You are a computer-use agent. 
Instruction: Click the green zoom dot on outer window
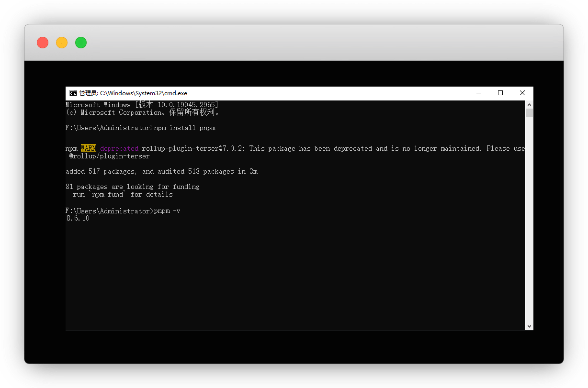pyautogui.click(x=81, y=43)
